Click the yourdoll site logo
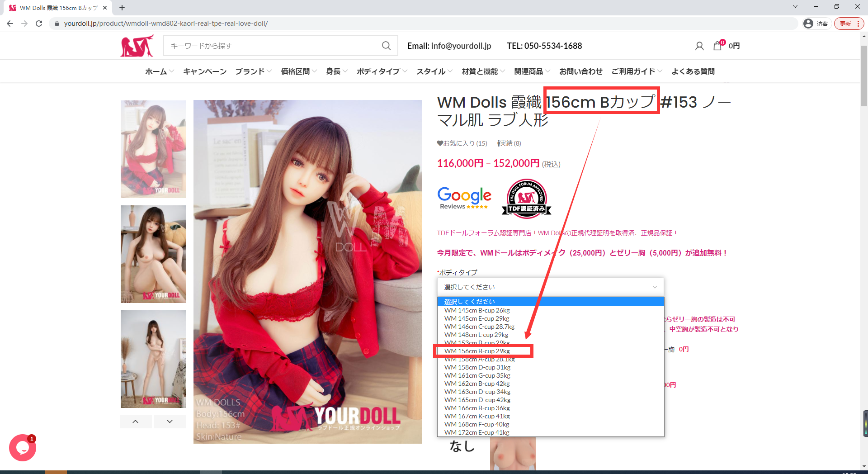The width and height of the screenshot is (868, 474). [137, 46]
